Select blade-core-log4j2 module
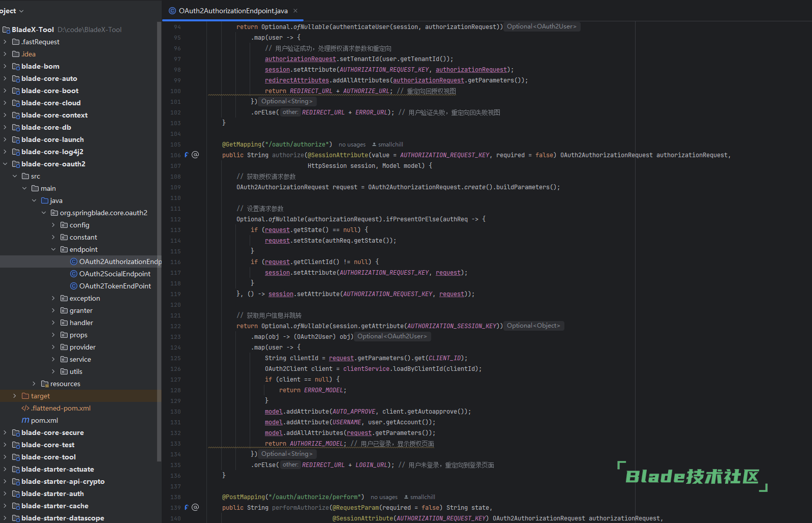This screenshot has height=523, width=812. 52,152
